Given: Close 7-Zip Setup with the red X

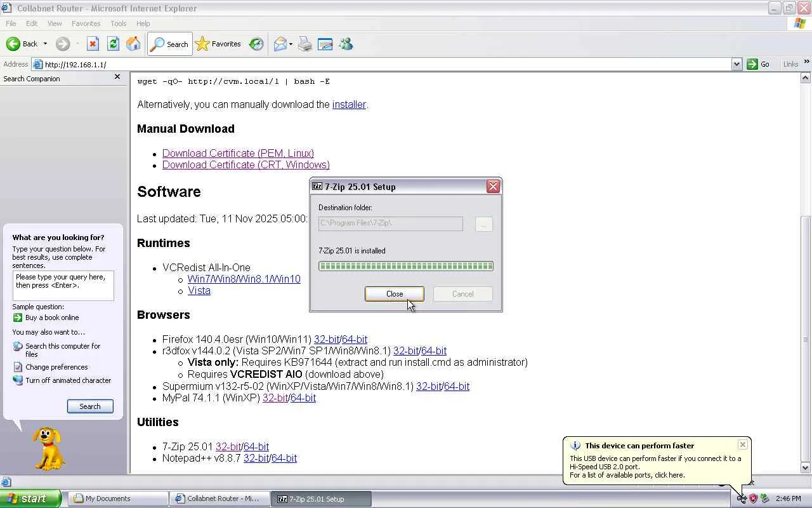Looking at the screenshot, I should click(493, 187).
